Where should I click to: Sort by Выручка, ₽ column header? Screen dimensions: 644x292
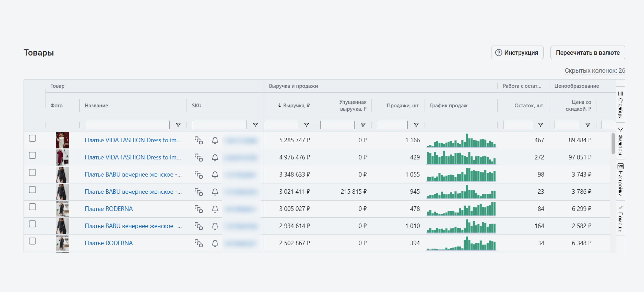(296, 106)
